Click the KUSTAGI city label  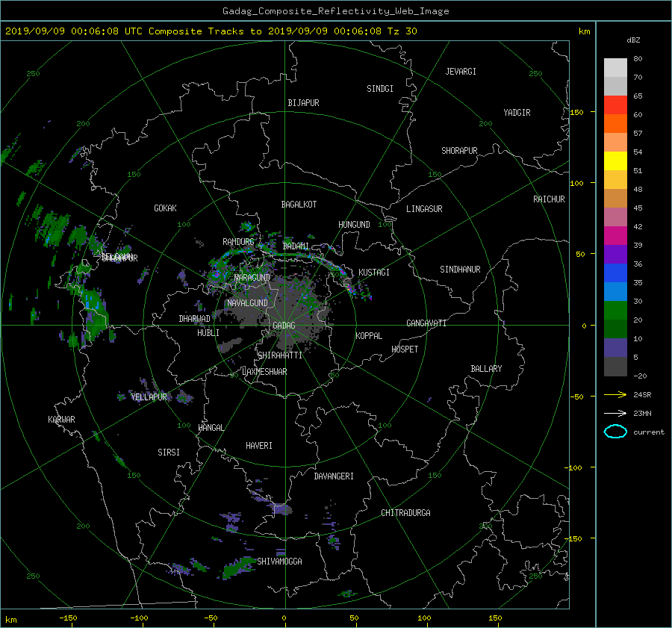click(374, 273)
